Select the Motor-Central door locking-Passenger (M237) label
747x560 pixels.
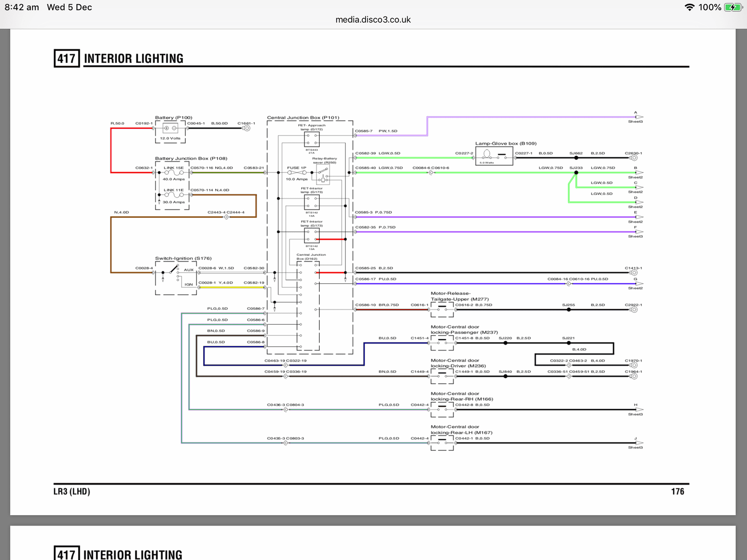(464, 330)
